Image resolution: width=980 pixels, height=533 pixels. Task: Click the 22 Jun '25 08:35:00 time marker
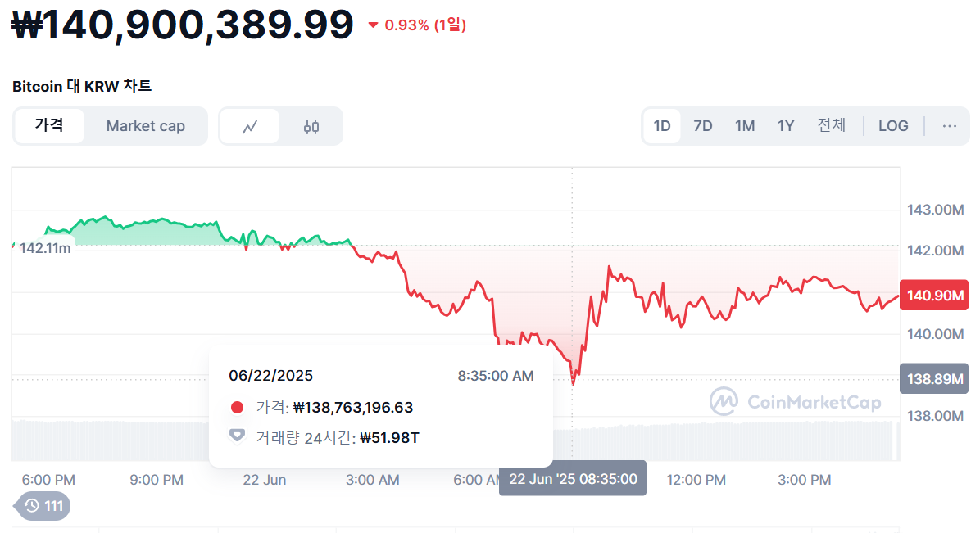[x=573, y=479]
